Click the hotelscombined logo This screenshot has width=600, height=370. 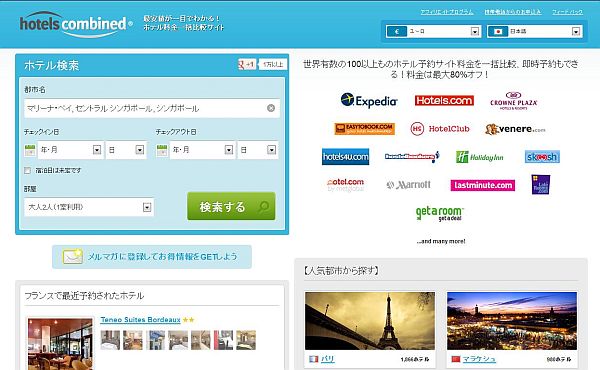(76, 24)
